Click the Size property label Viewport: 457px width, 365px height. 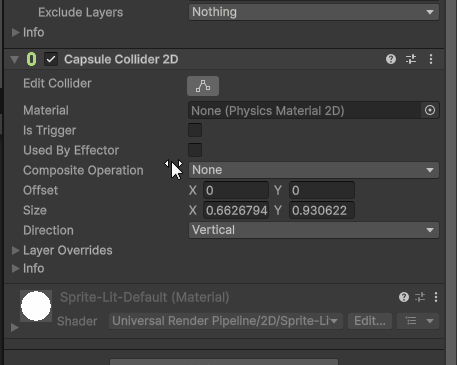click(x=35, y=210)
